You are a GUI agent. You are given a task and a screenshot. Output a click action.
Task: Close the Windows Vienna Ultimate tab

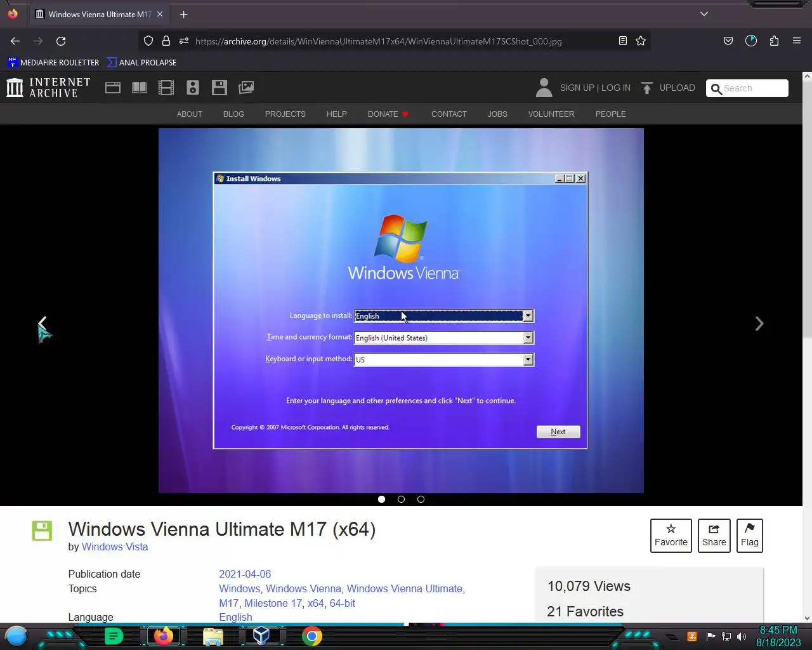pyautogui.click(x=160, y=14)
